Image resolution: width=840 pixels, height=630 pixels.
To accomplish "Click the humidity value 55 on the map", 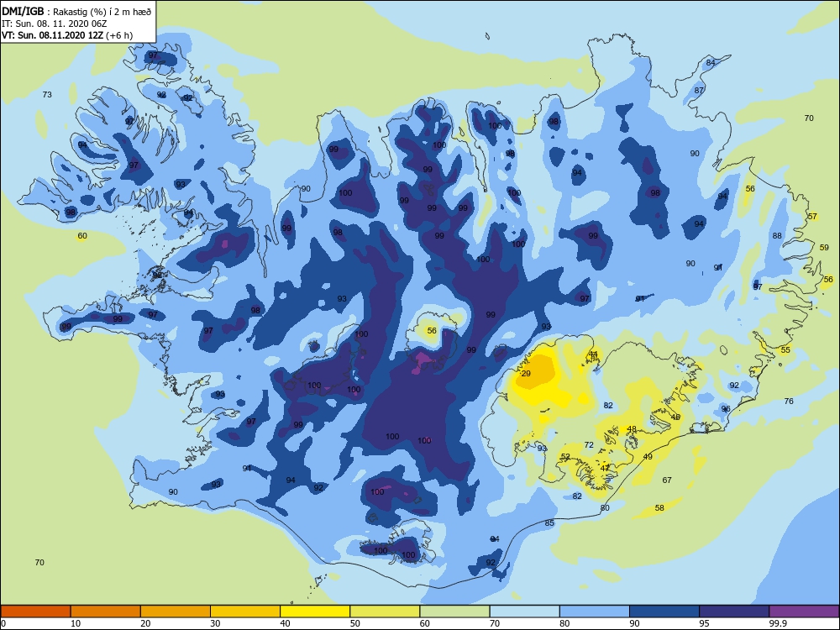I will (785, 349).
